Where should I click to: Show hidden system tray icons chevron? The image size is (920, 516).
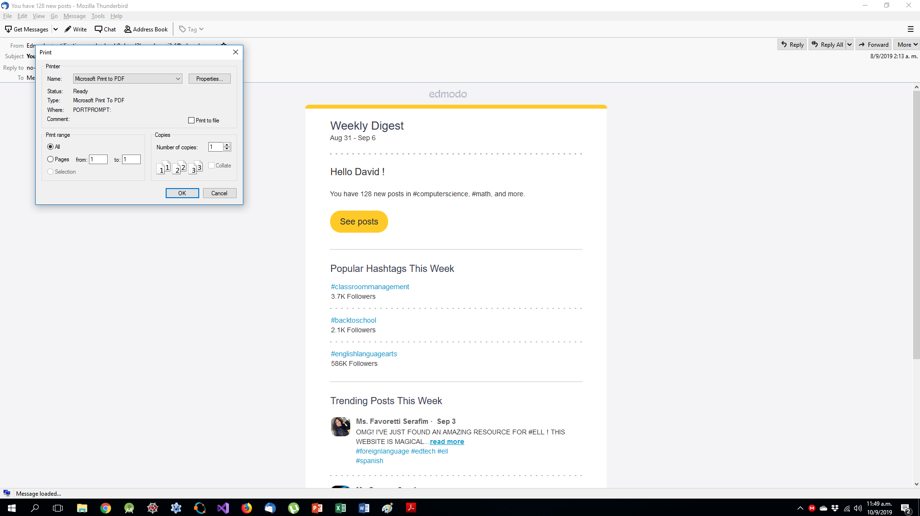point(800,508)
